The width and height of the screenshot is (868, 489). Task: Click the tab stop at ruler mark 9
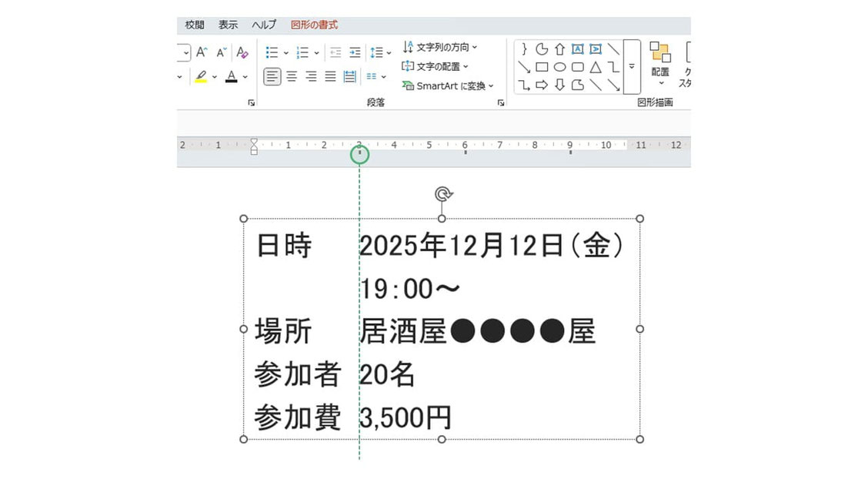coord(570,152)
